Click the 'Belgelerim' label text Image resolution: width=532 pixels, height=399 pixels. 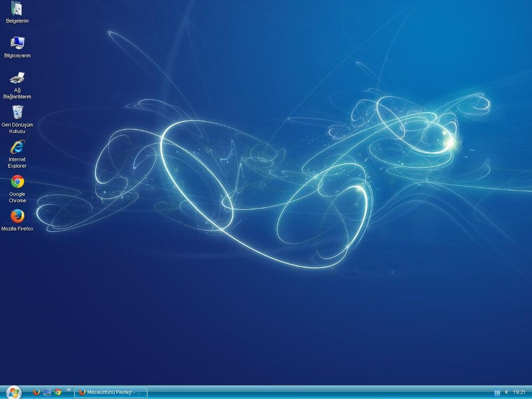click(x=17, y=21)
